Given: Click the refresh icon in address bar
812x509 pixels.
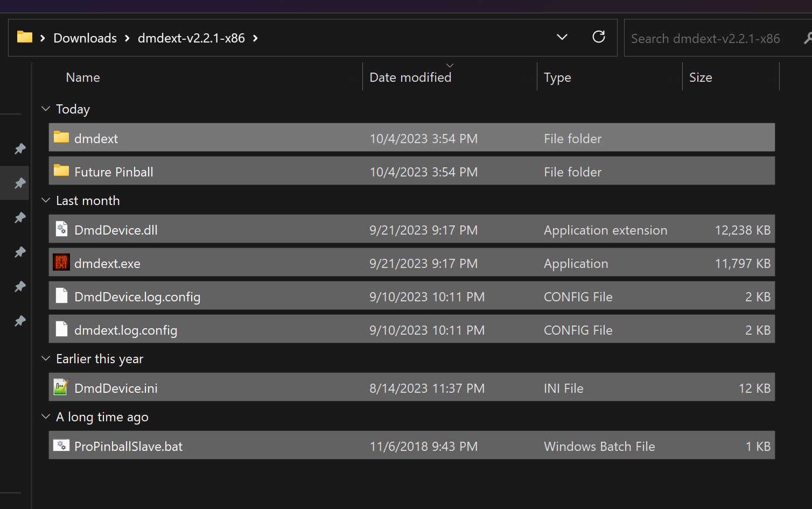Looking at the screenshot, I should (x=599, y=37).
